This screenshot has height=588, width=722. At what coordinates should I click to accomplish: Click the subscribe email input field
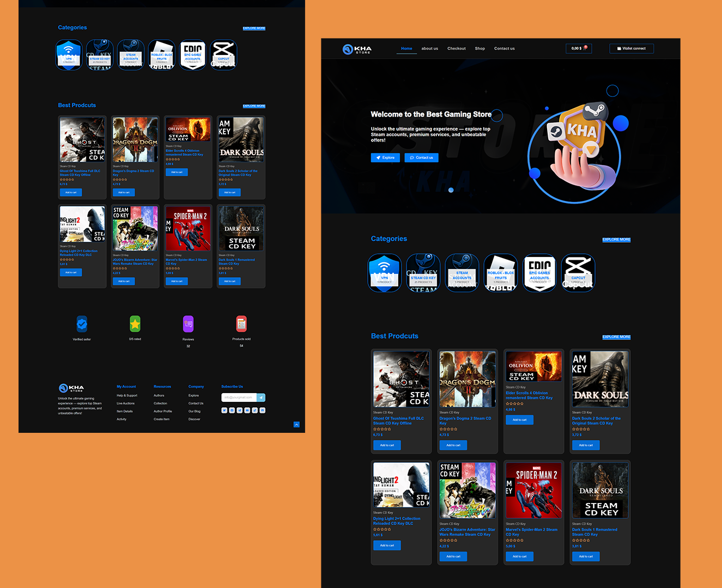coord(239,397)
